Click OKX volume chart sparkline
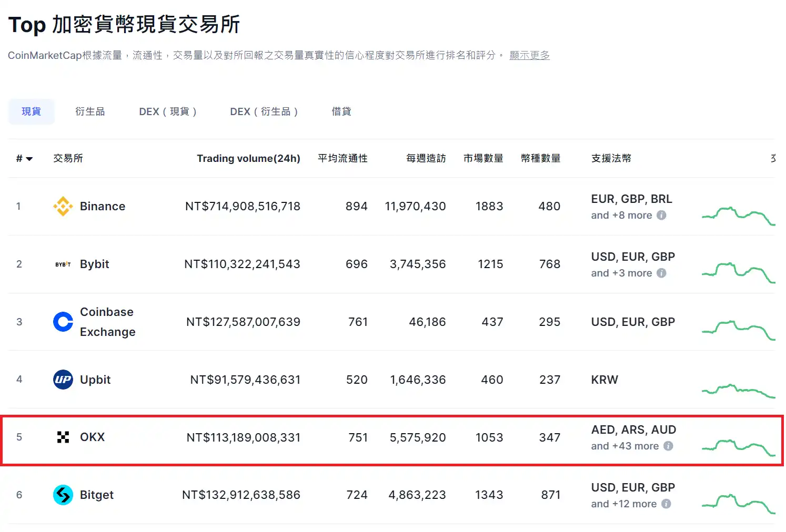 [738, 447]
